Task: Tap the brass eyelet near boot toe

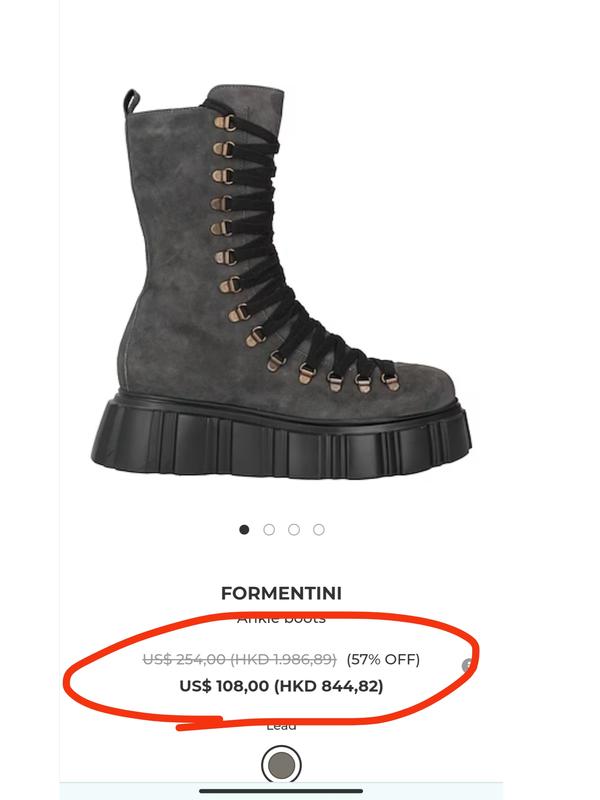Action: coord(390,381)
